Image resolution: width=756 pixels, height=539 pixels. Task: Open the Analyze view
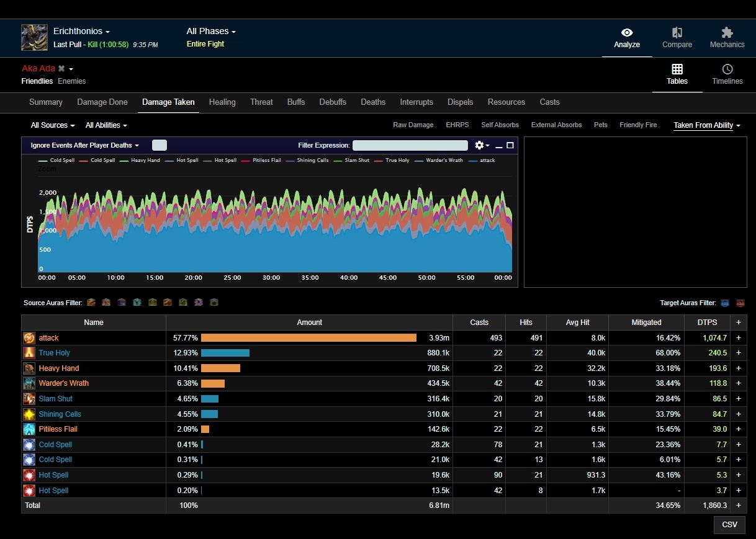(x=627, y=38)
